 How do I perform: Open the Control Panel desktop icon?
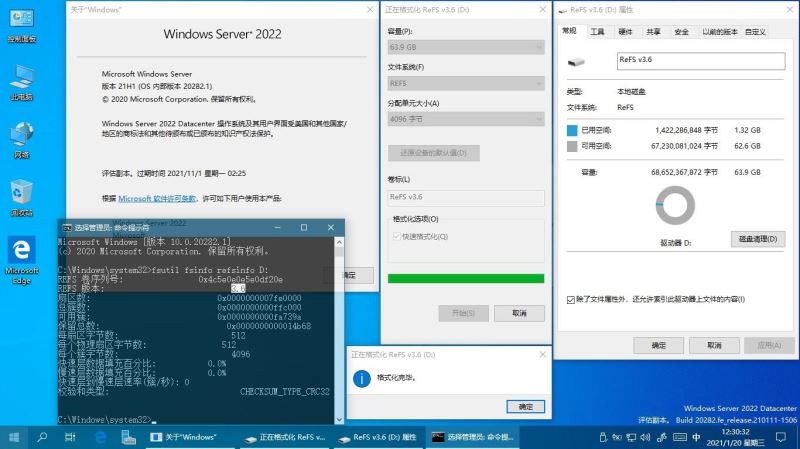point(21,26)
